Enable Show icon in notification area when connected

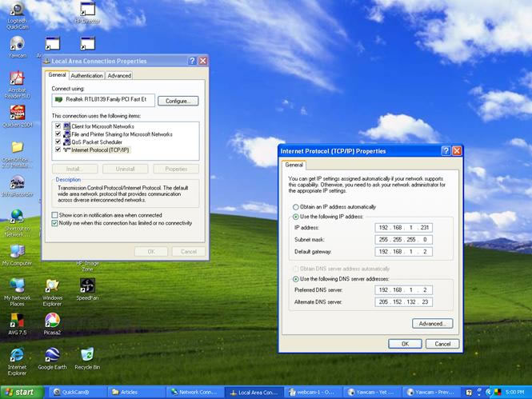click(x=54, y=215)
